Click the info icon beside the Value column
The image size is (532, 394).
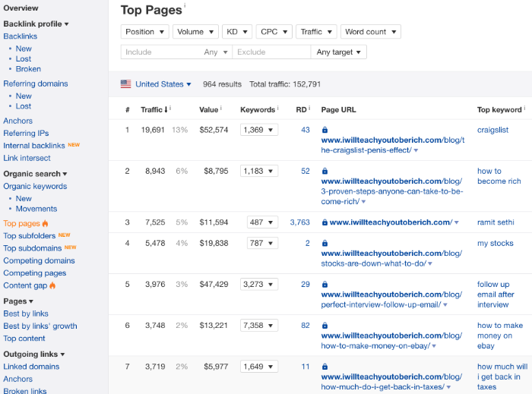tap(221, 108)
